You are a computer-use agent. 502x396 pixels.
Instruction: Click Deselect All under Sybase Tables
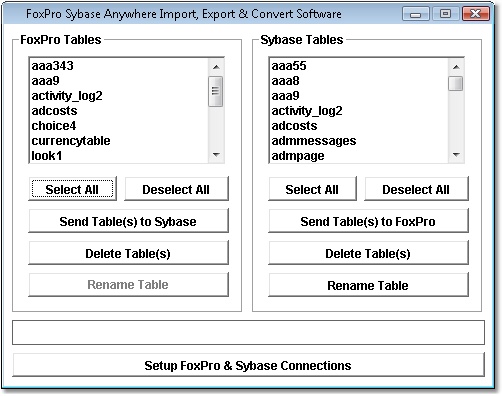pyautogui.click(x=416, y=189)
